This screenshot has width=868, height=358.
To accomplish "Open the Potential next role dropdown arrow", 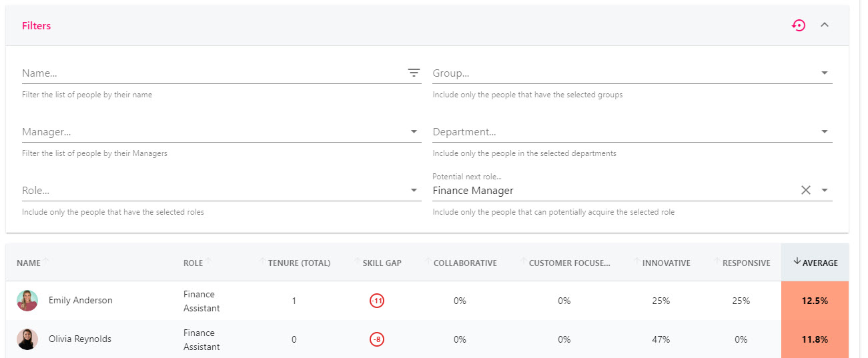I will click(825, 191).
